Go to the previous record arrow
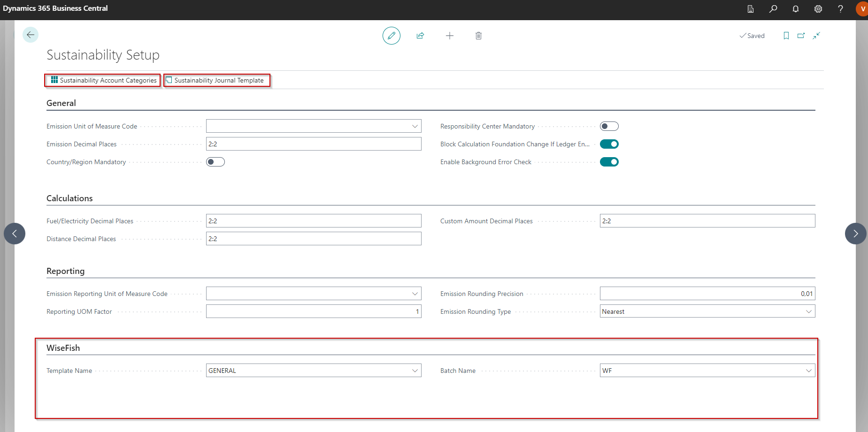Viewport: 868px width, 432px height. tap(15, 234)
